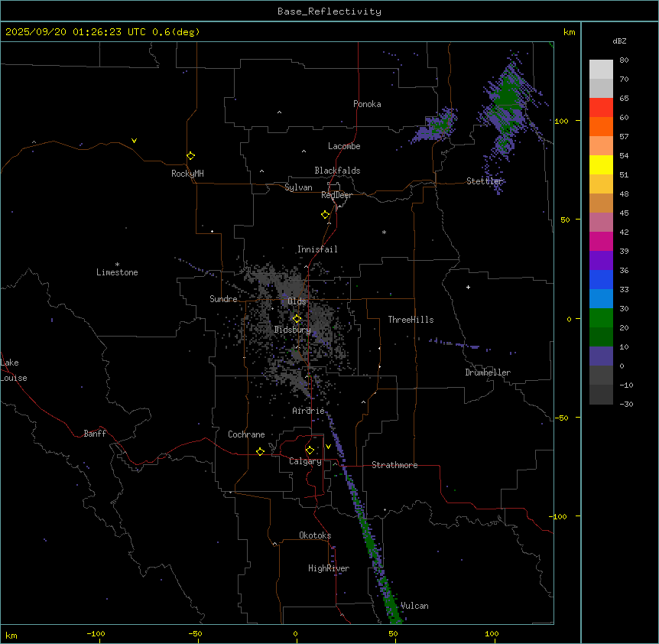Click the white asterisk marker east of Innisfail
The height and width of the screenshot is (644, 659).
[x=384, y=233]
